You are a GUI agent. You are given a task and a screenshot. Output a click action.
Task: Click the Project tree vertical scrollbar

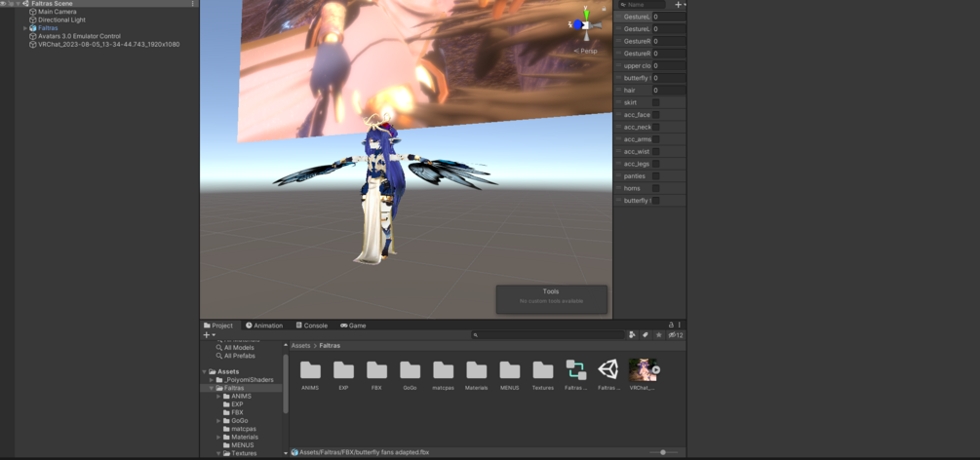click(286, 384)
